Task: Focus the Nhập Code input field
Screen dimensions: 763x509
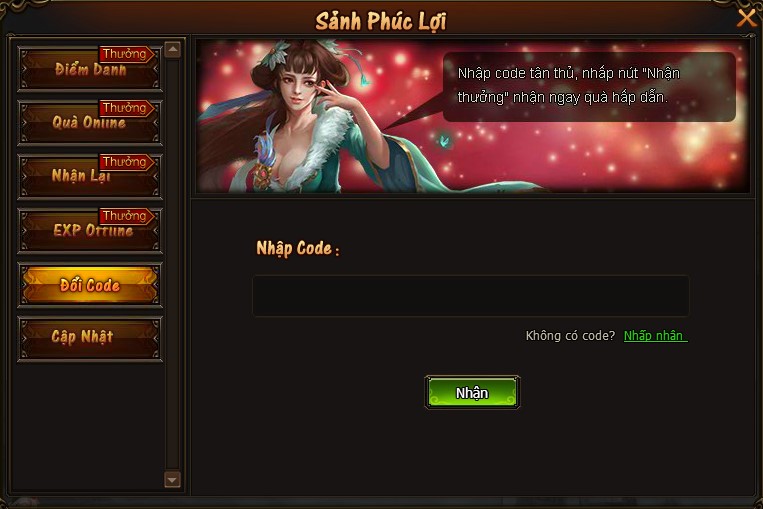Action: pyautogui.click(x=471, y=296)
